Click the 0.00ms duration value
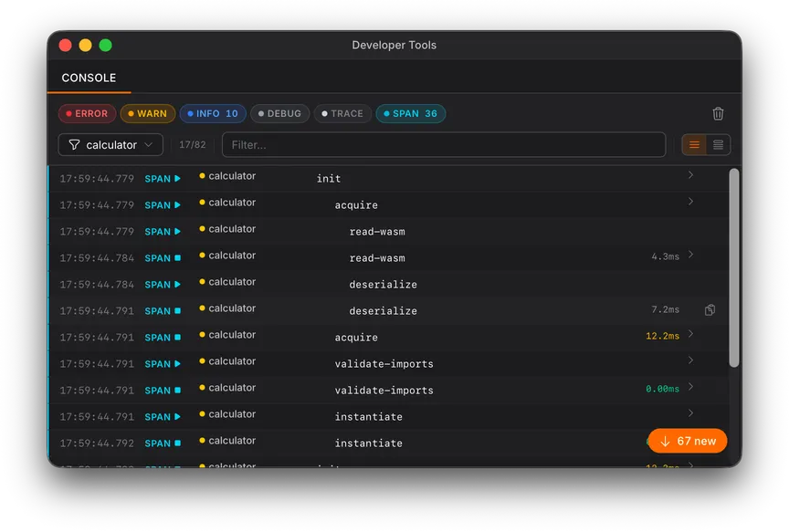Screen dimensions: 789x532 click(x=662, y=389)
